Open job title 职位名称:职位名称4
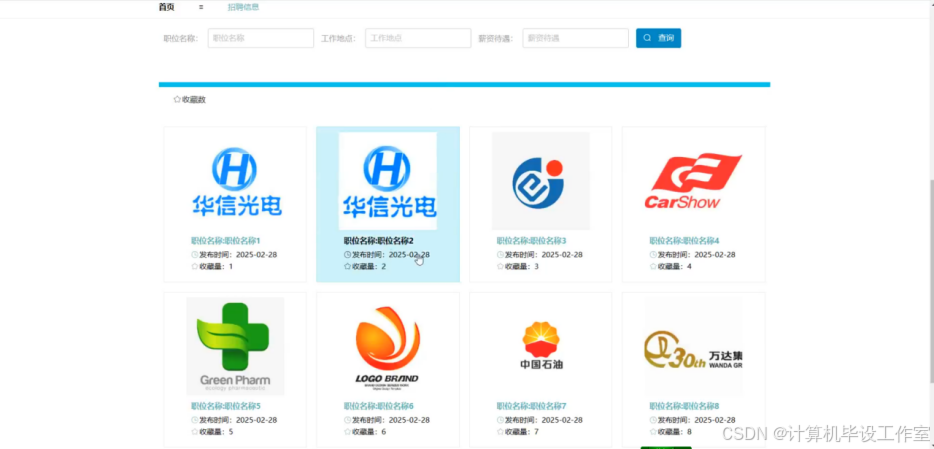Image resolution: width=934 pixels, height=449 pixels. tap(684, 241)
